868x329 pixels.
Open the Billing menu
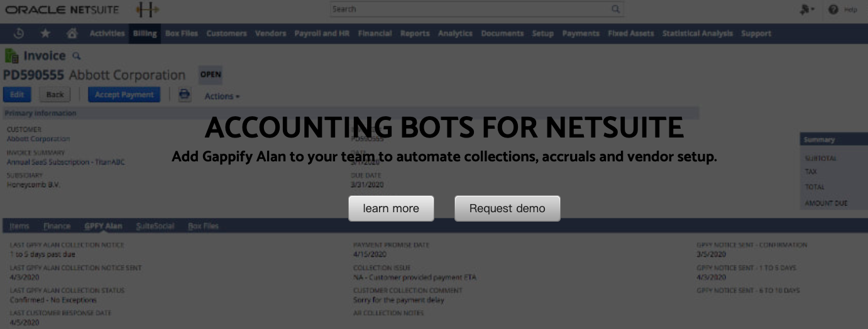[x=145, y=33]
